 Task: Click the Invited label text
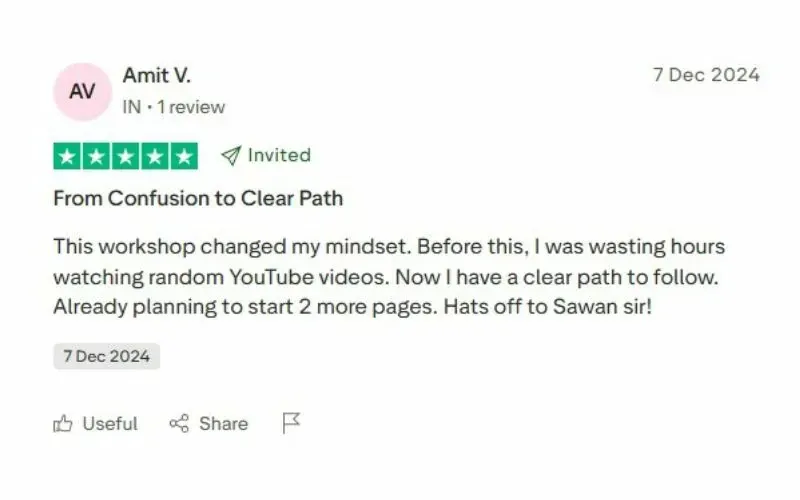(x=279, y=155)
